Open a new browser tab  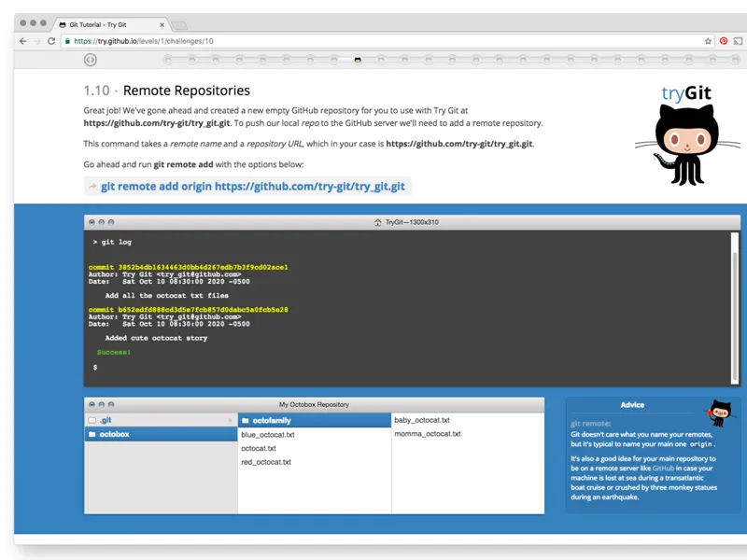(x=179, y=25)
